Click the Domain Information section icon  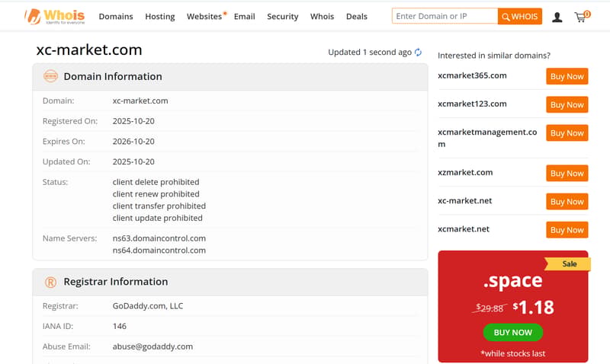50,76
